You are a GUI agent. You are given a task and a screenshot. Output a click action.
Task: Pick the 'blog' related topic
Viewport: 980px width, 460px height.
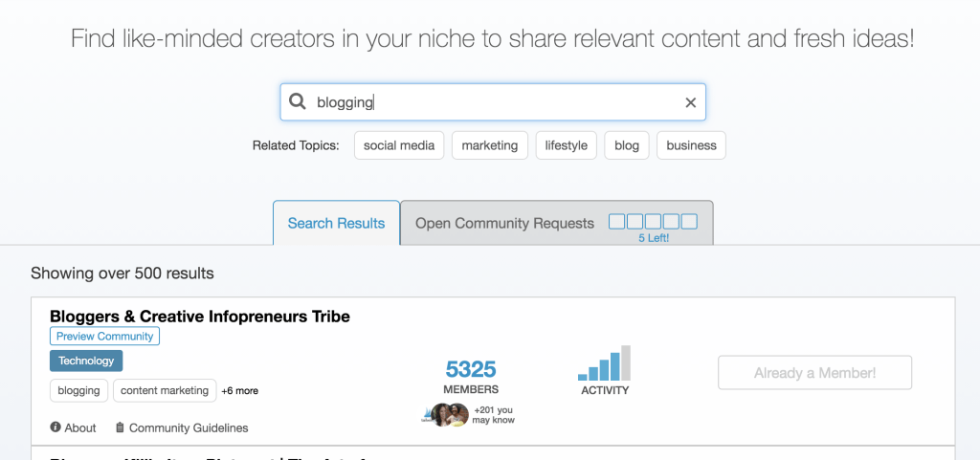pyautogui.click(x=627, y=145)
